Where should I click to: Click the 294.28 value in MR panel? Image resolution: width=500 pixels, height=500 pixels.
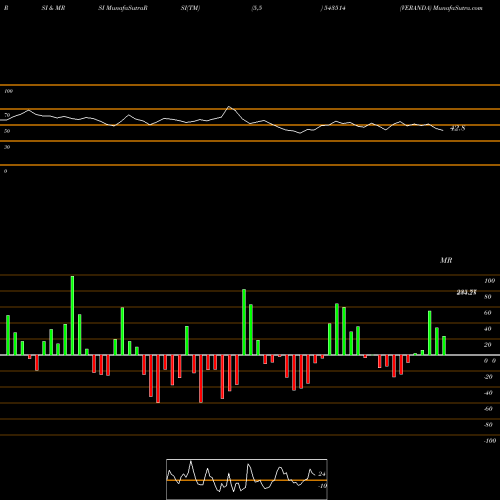[466, 293]
